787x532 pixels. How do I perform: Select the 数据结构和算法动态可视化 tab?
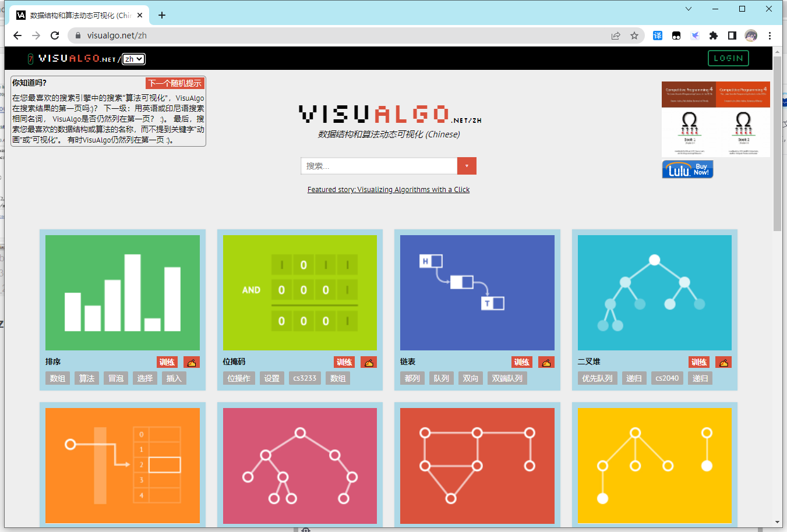(79, 15)
